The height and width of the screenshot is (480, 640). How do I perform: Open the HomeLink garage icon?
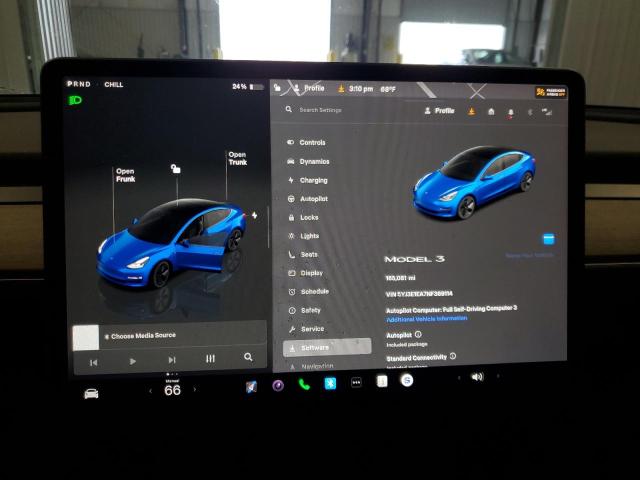click(491, 111)
